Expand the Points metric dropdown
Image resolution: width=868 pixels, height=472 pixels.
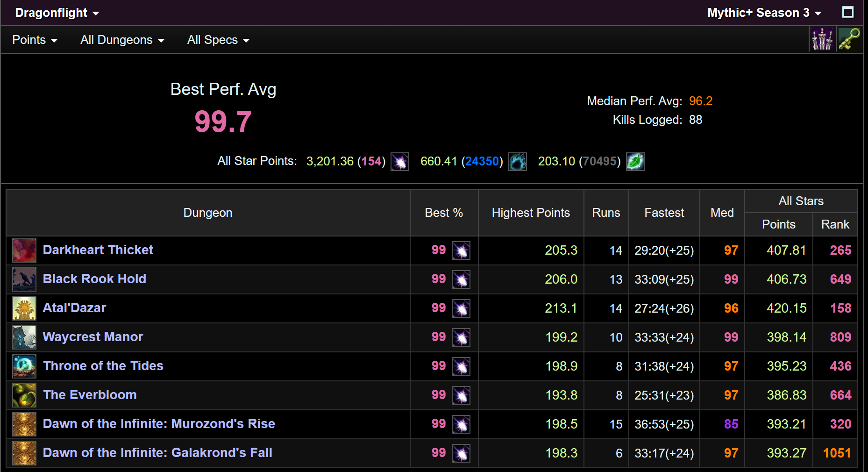pyautogui.click(x=35, y=40)
